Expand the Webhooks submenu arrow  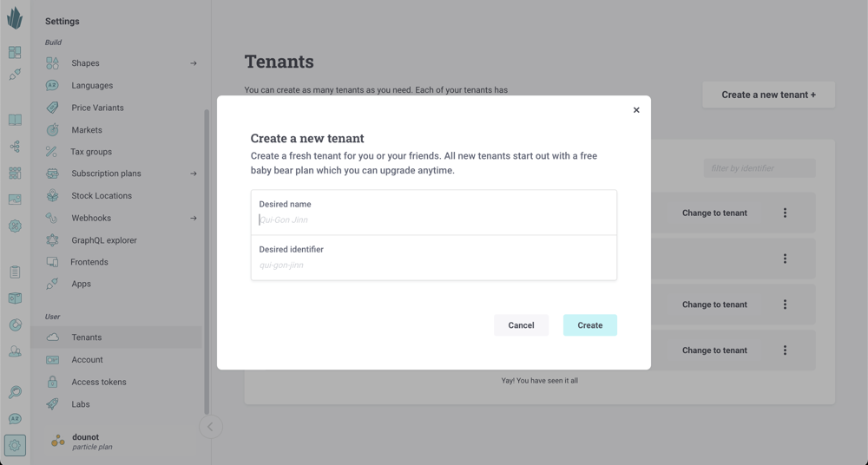[x=194, y=218]
